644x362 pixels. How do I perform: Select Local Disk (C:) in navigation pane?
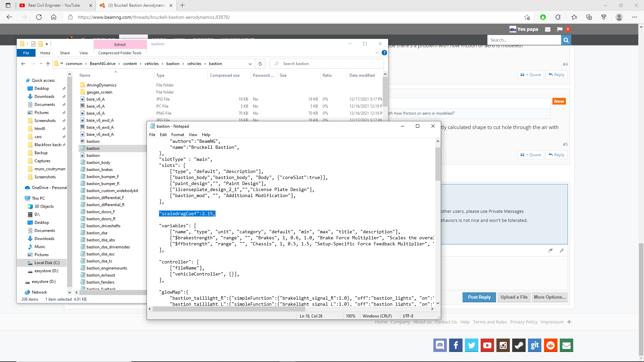[x=47, y=263]
